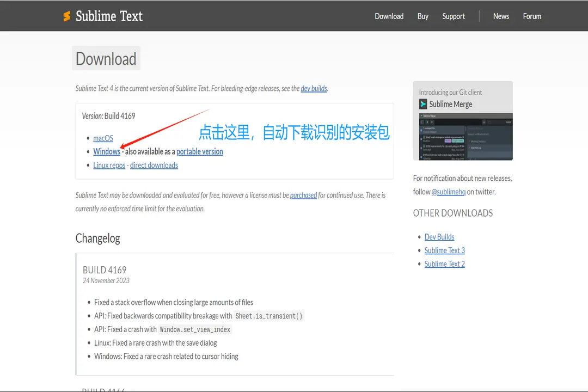Click the Sublime Merge logo icon

click(423, 104)
